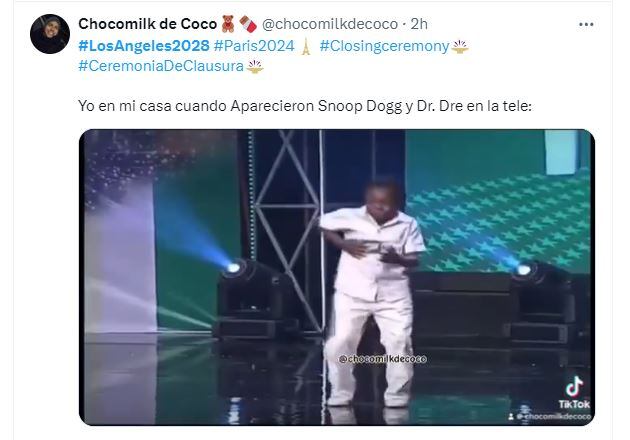The height and width of the screenshot is (440, 630).
Task: Click the chocolate bar emoji in the name
Action: (248, 24)
